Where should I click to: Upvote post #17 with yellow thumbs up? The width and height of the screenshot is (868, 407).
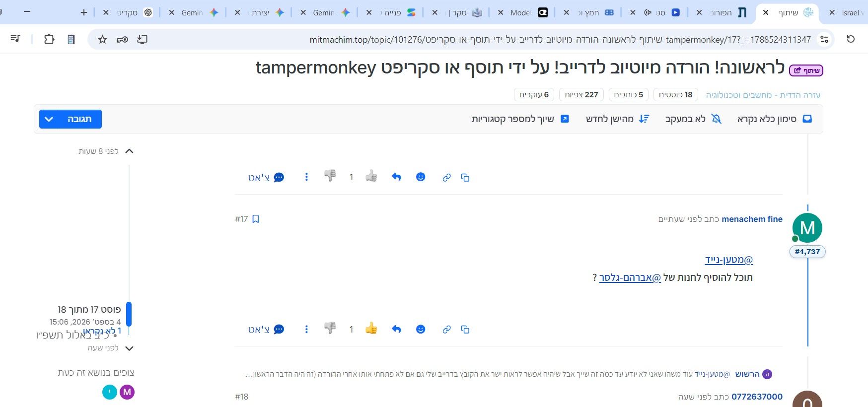(x=371, y=328)
